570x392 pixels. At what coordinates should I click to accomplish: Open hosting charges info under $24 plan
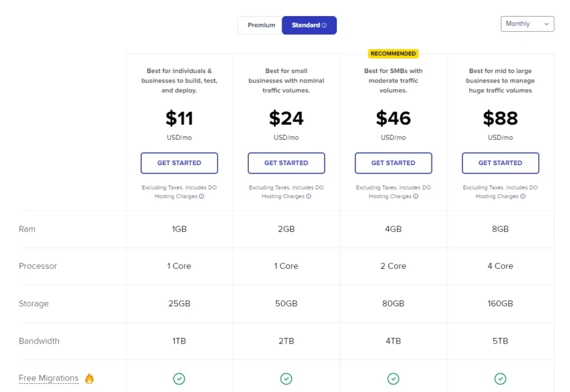pyautogui.click(x=308, y=197)
